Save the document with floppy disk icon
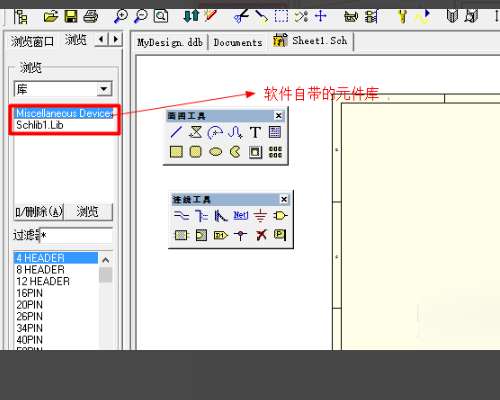Image resolution: width=500 pixels, height=400 pixels. [x=71, y=16]
